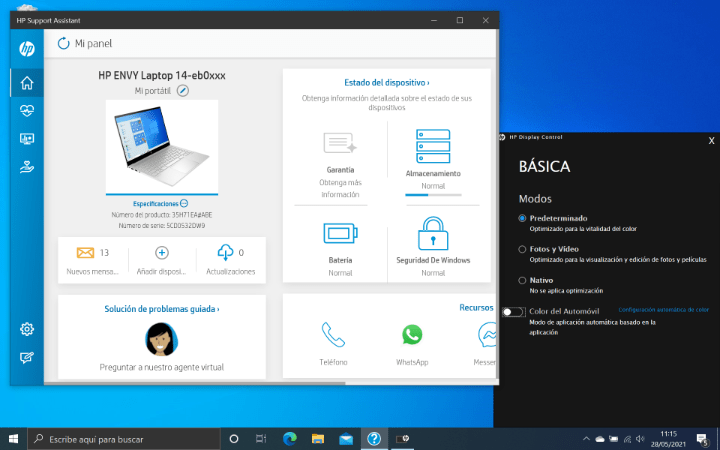
Task: Select the Nativo display mode
Action: [522, 280]
